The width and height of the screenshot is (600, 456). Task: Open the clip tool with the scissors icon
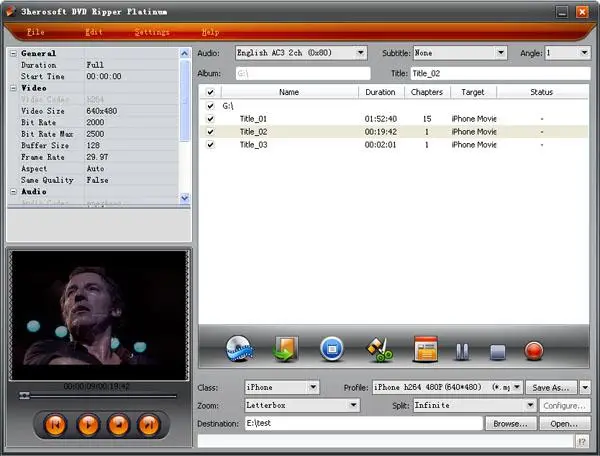[380, 350]
